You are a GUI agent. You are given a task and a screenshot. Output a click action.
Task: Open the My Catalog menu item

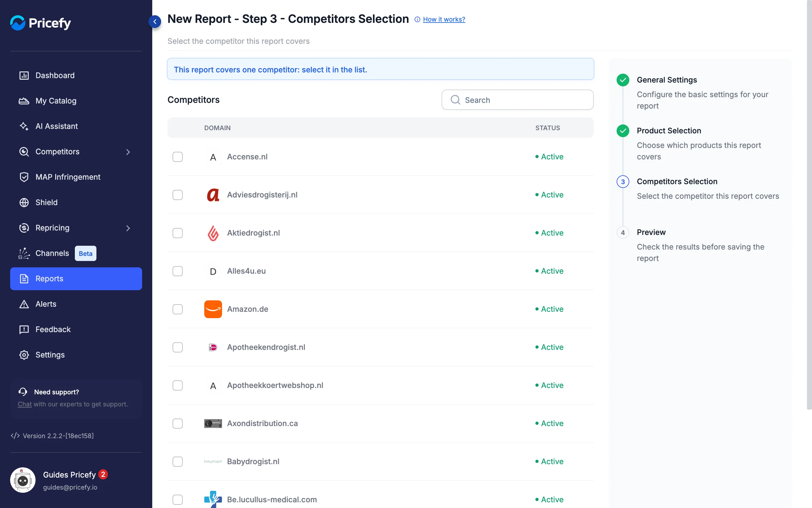pyautogui.click(x=76, y=101)
